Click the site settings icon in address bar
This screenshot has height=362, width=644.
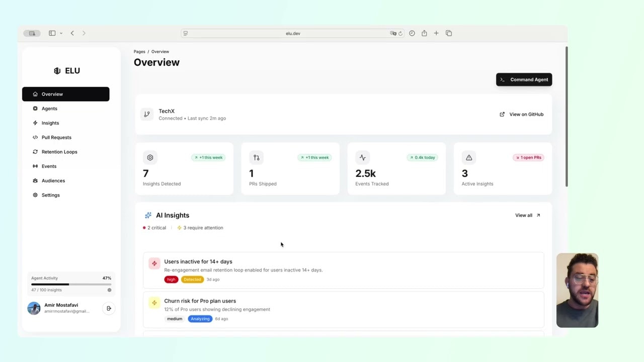186,33
